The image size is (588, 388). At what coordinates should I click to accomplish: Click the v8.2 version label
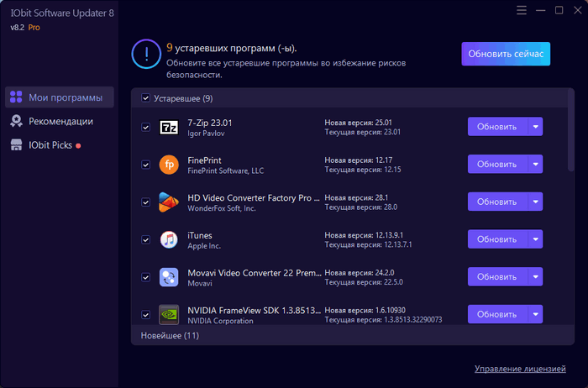pyautogui.click(x=18, y=28)
